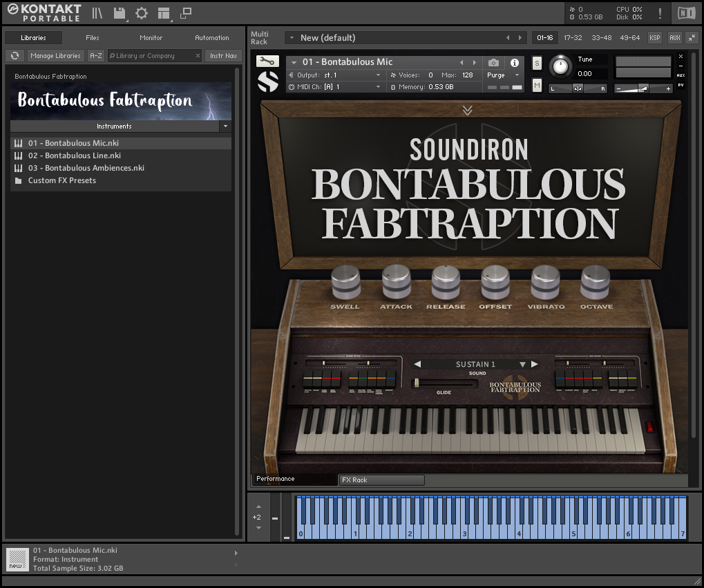Click the exclamation warning icon
This screenshot has height=588, width=704.
pyautogui.click(x=660, y=14)
